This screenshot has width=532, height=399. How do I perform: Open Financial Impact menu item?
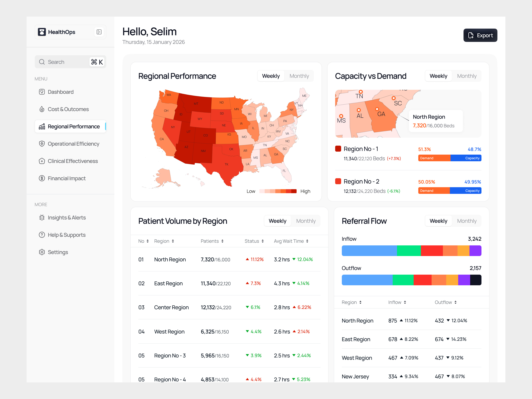point(70,178)
